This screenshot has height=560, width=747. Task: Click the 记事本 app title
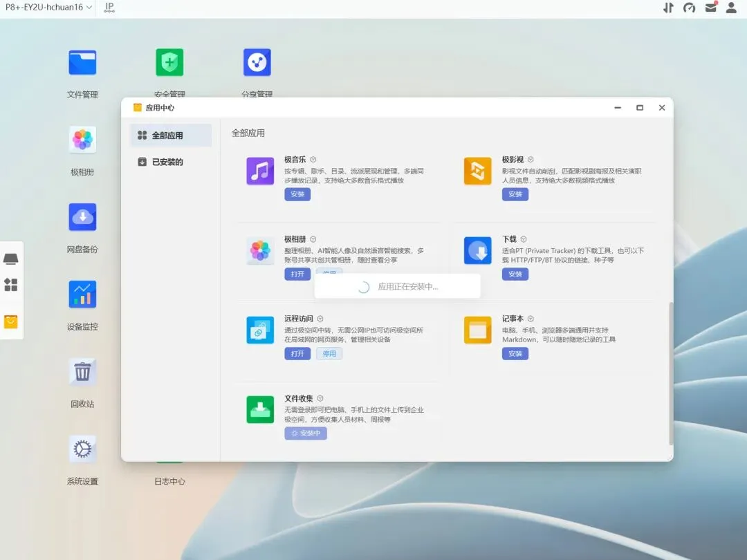(x=513, y=319)
